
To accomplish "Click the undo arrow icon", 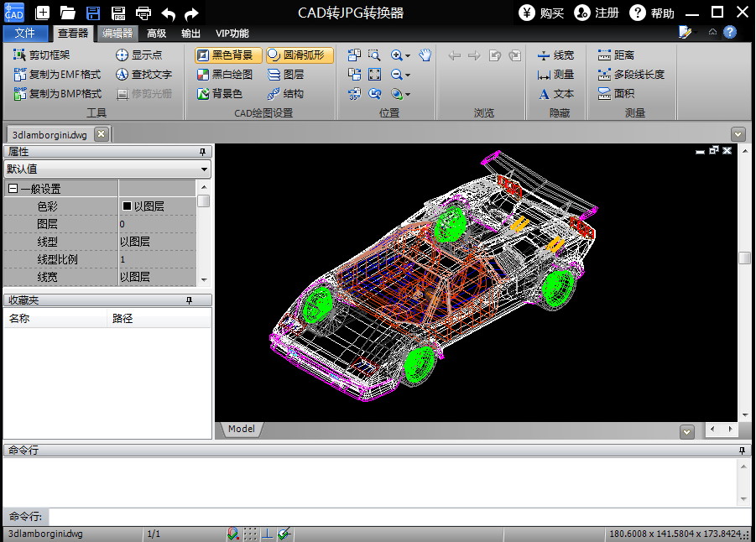I will 169,13.
